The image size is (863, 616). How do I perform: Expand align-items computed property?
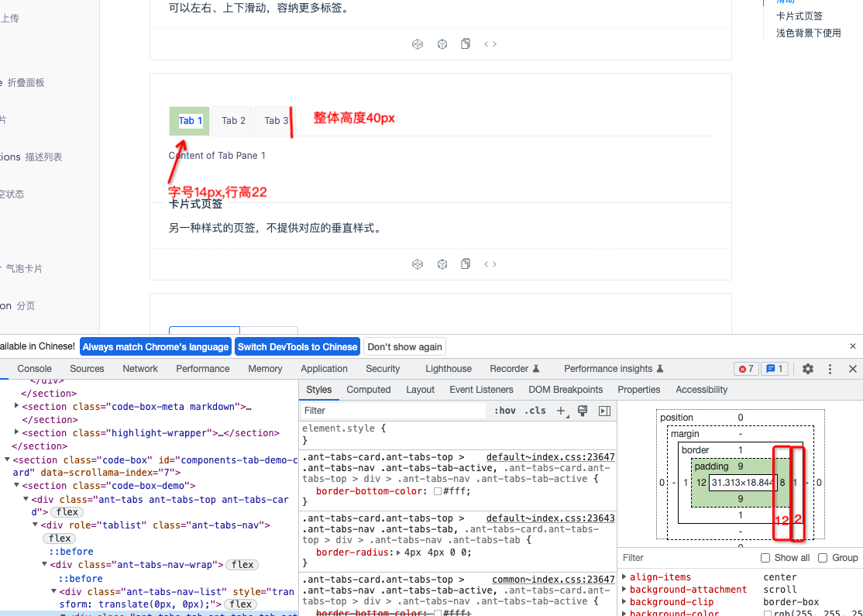click(624, 577)
